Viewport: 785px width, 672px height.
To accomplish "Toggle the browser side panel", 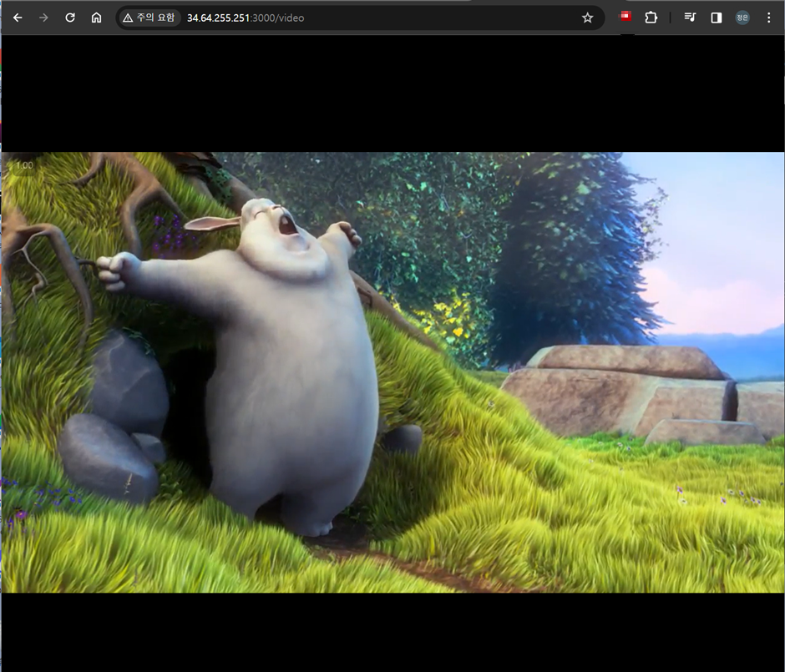I will pyautogui.click(x=717, y=18).
